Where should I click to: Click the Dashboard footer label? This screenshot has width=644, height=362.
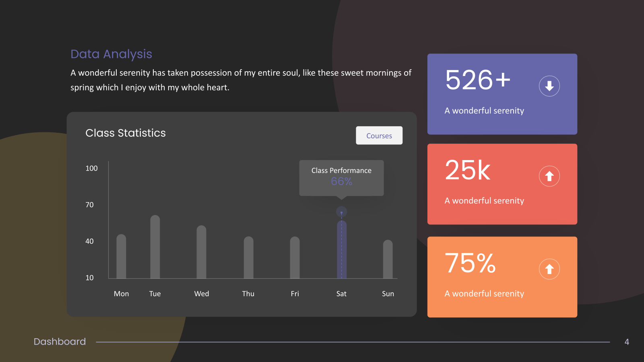60,341
